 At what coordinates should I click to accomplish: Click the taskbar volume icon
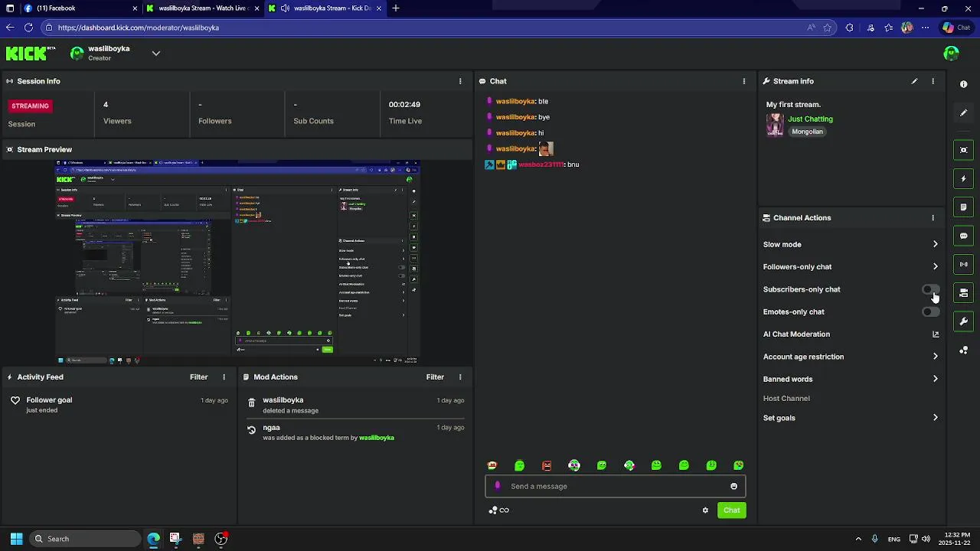[926, 539]
